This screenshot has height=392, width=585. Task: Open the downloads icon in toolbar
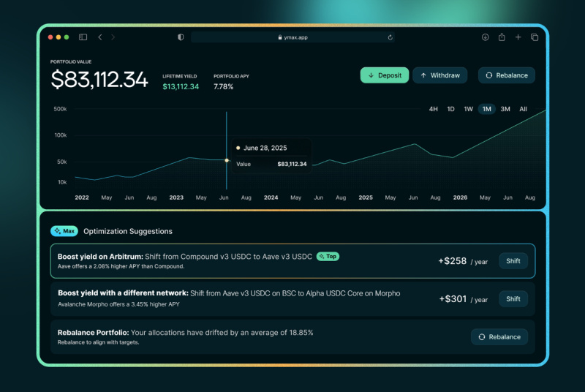485,37
